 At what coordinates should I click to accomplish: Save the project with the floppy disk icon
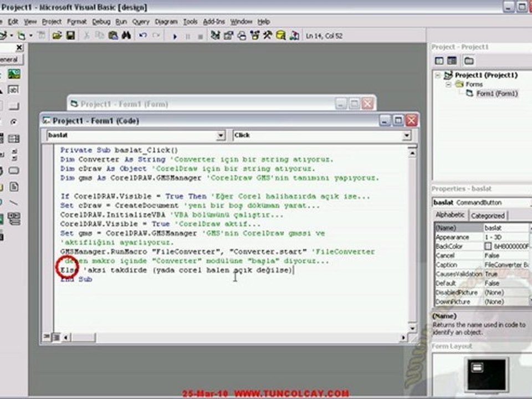coord(70,35)
